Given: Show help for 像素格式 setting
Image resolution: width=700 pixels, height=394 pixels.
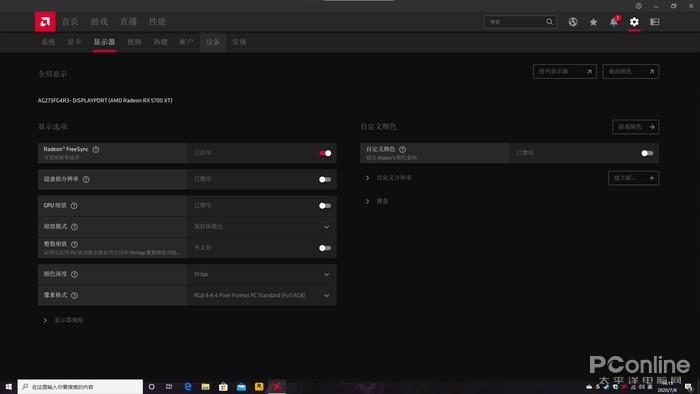Looking at the screenshot, I should tap(74, 295).
